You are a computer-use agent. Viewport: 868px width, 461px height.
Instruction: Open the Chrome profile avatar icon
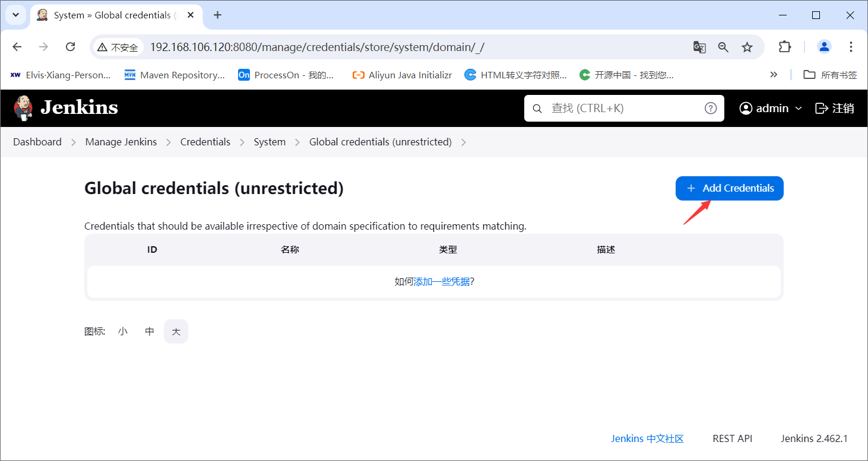(x=824, y=47)
